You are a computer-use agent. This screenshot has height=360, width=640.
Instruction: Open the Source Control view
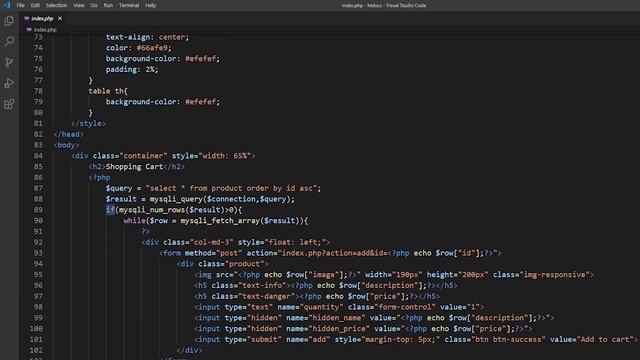point(9,62)
